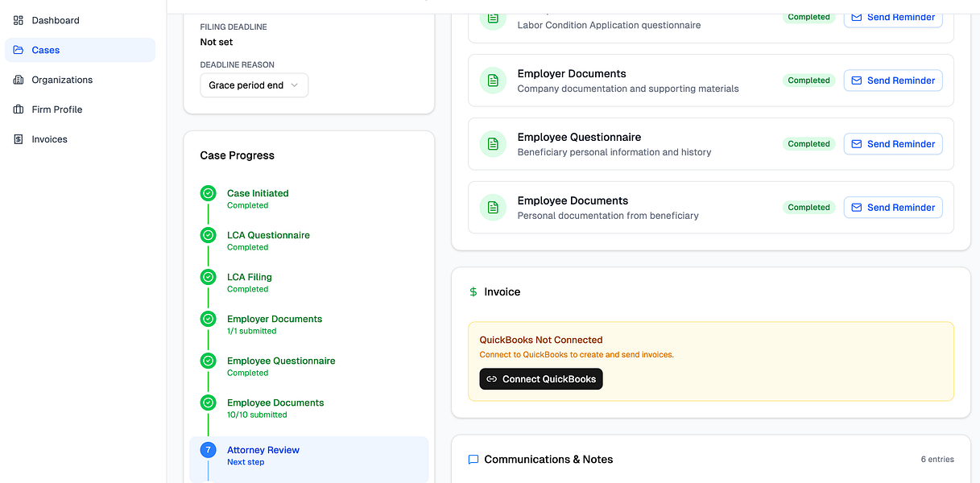Open the Deadline Reason dropdown
The image size is (980, 483).
(254, 85)
